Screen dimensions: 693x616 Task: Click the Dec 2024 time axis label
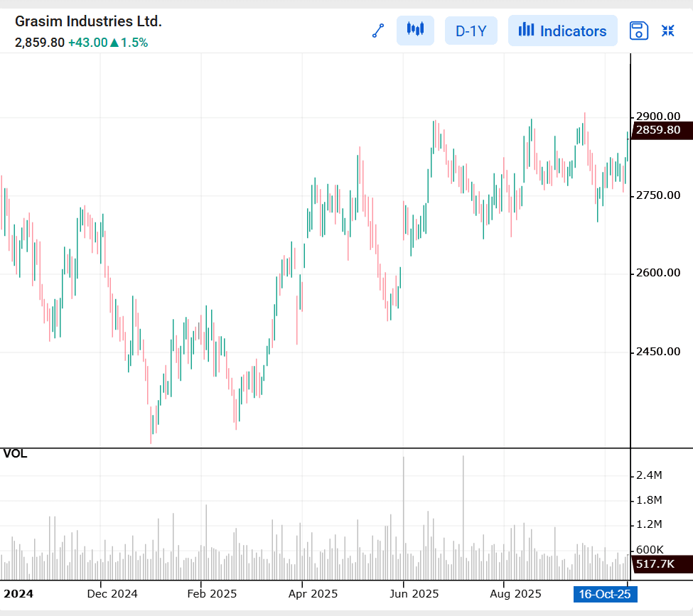click(x=112, y=594)
